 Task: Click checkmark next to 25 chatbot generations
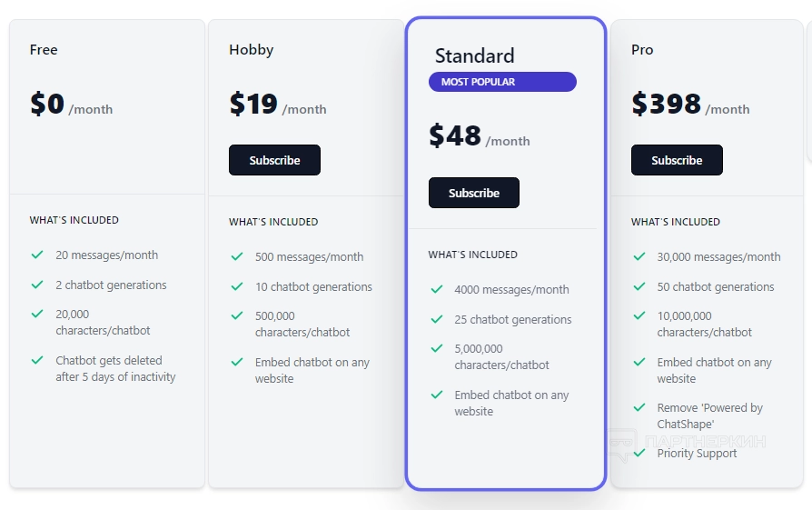coord(437,319)
